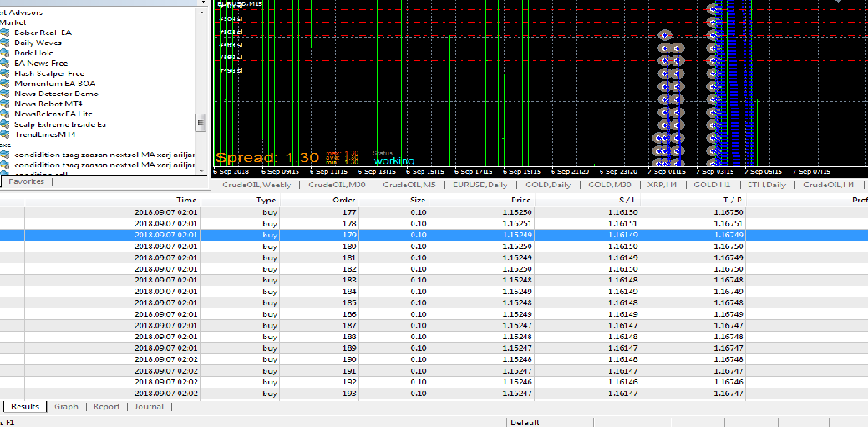Image resolution: width=868 pixels, height=427 pixels.
Task: Click the navigator vertical scrollbar thumb
Action: click(201, 122)
